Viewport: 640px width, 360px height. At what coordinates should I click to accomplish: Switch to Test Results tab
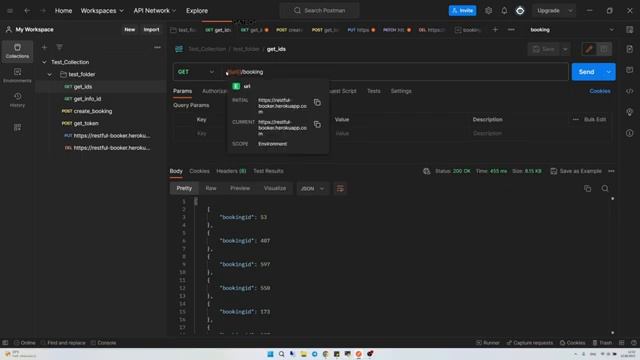[x=268, y=171]
